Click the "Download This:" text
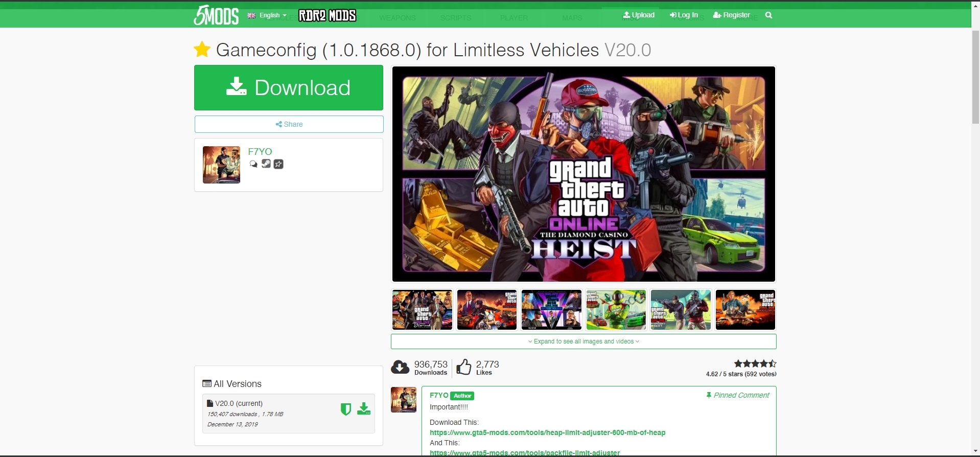980x457 pixels. pyautogui.click(x=454, y=422)
